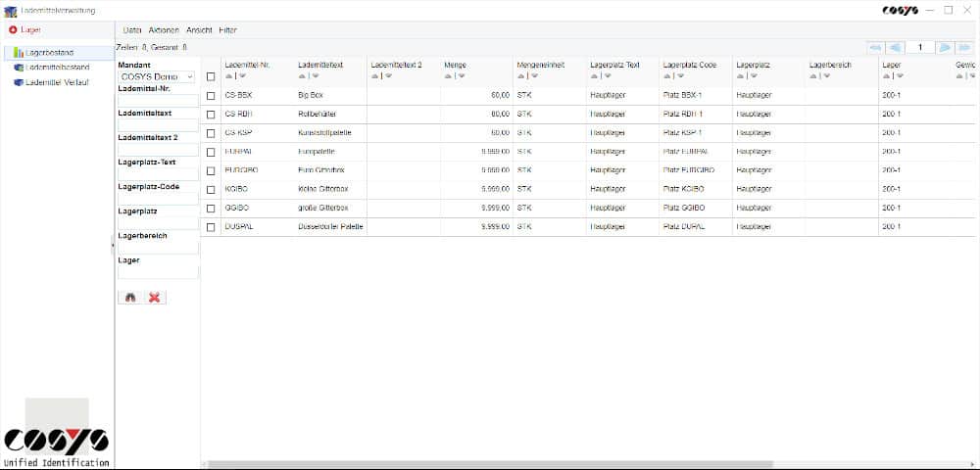Click into the Lademittel-Nr. filter field
Viewport: 980px width, 470px height.
[158, 101]
